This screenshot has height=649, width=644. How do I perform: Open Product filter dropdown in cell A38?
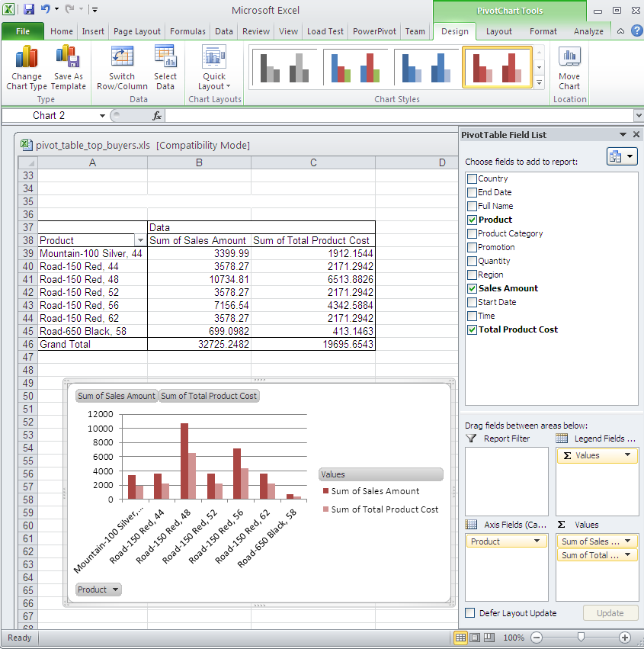pyautogui.click(x=141, y=240)
